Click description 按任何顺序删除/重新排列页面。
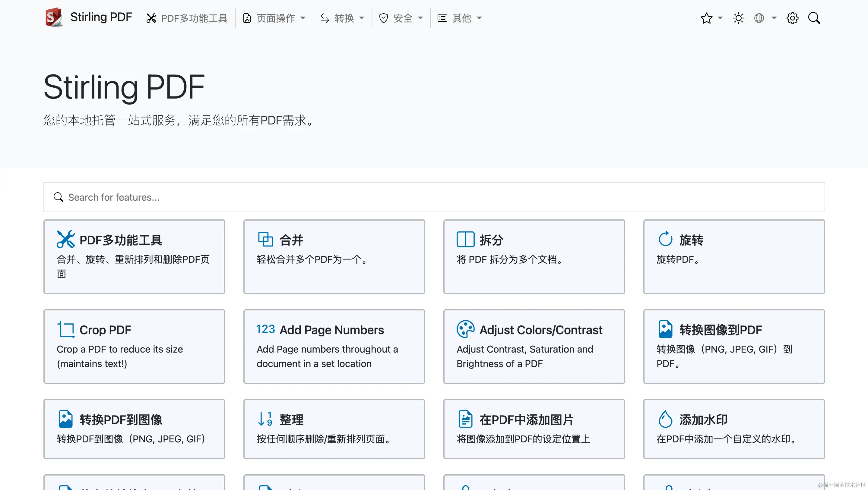Image resolution: width=868 pixels, height=490 pixels. [x=324, y=439]
